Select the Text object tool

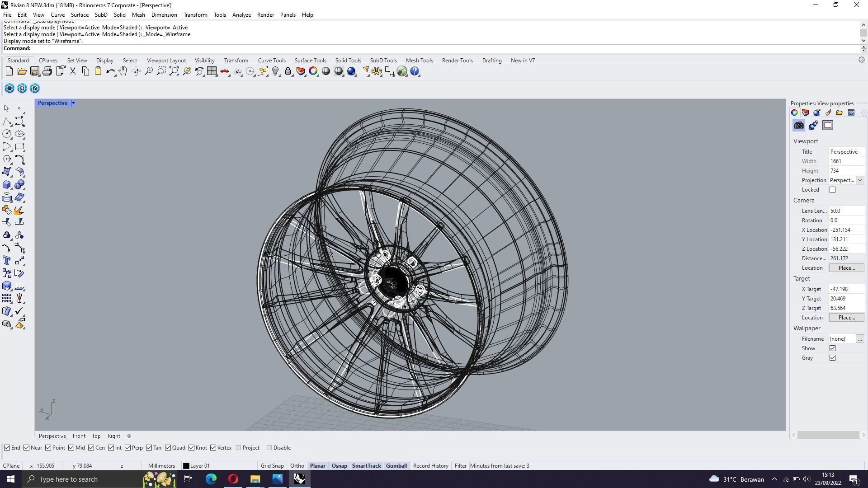pos(7,261)
